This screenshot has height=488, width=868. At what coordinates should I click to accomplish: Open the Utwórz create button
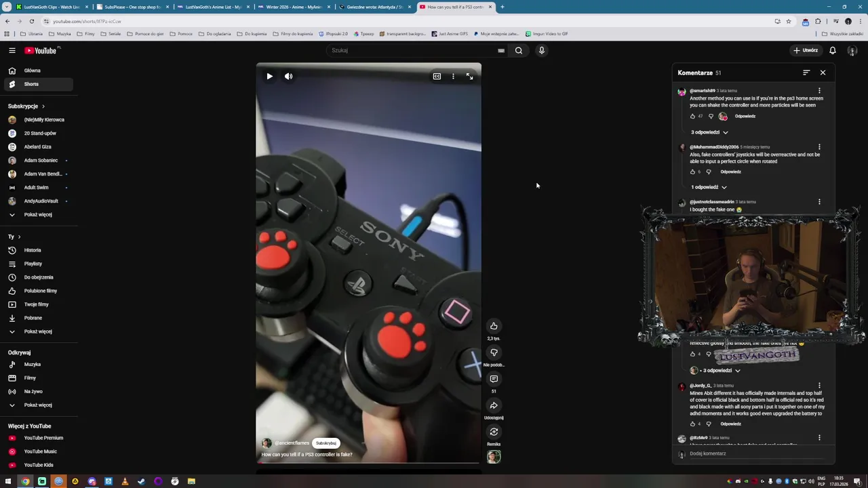(x=806, y=50)
